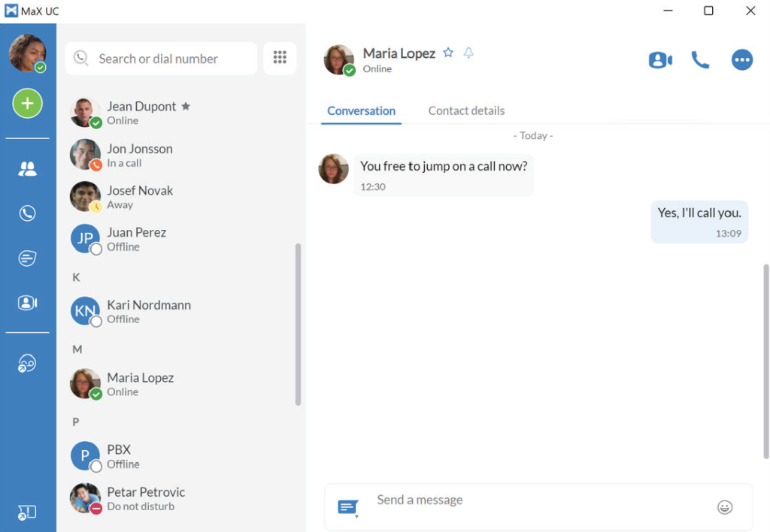The height and width of the screenshot is (532, 770).
Task: Open the call history sidebar icon
Action: coord(28,213)
